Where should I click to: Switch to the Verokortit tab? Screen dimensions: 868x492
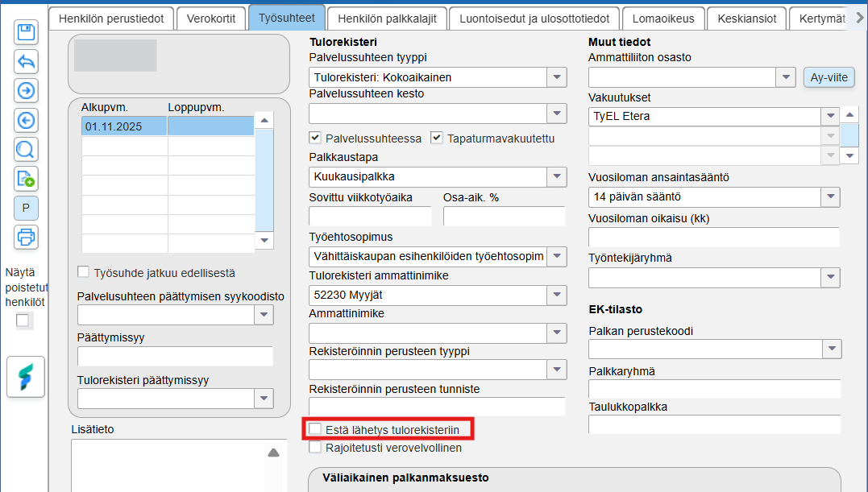coord(211,19)
